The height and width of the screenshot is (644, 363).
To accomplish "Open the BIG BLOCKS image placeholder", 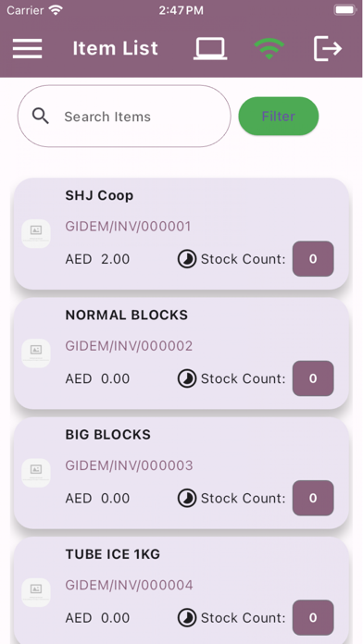I will coord(36,473).
